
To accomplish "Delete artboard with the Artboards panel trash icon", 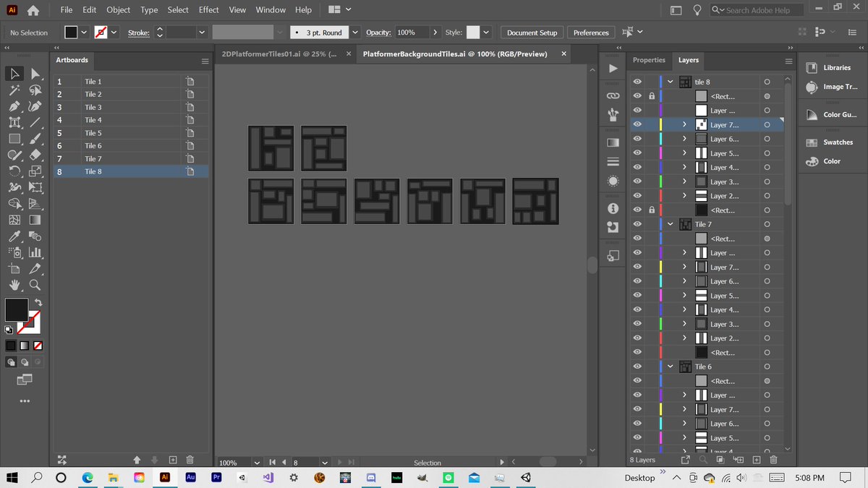I will [x=190, y=459].
